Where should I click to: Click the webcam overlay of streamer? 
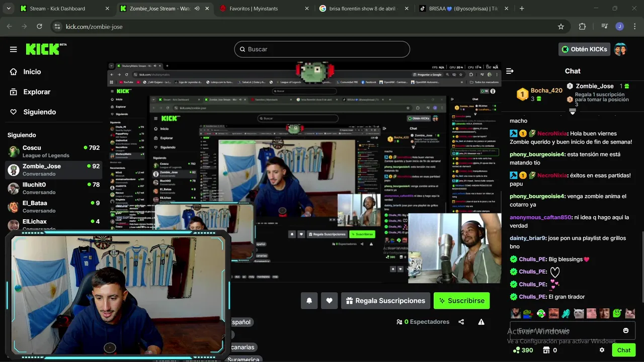(118, 295)
